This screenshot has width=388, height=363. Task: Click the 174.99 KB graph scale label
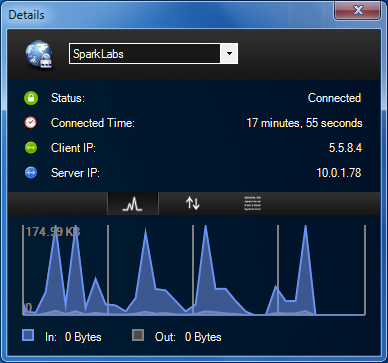point(53,232)
